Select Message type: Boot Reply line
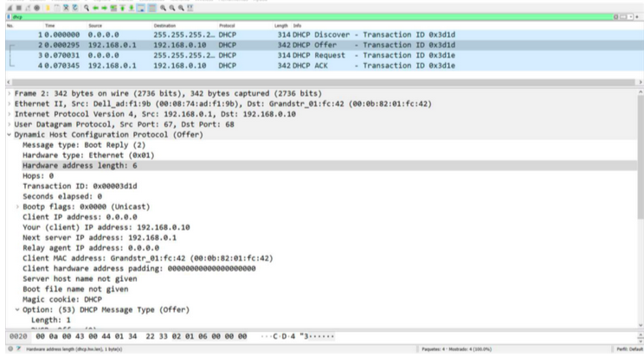The height and width of the screenshot is (357, 644). tap(84, 145)
